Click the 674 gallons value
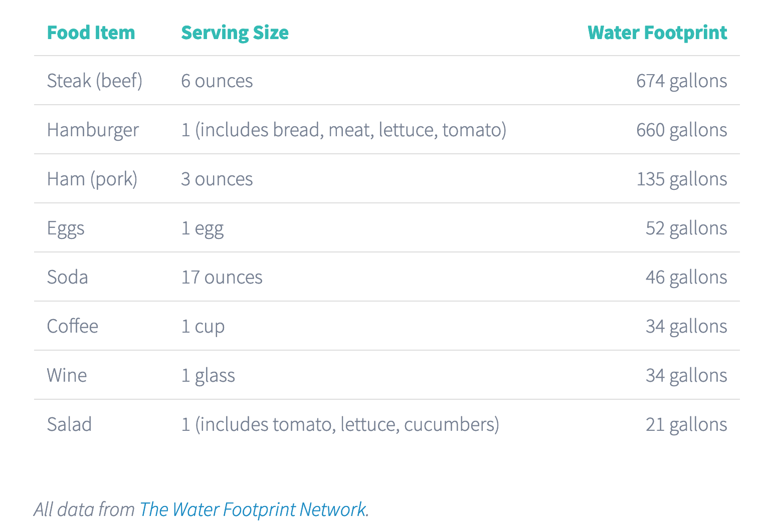This screenshot has width=768, height=532. click(681, 81)
